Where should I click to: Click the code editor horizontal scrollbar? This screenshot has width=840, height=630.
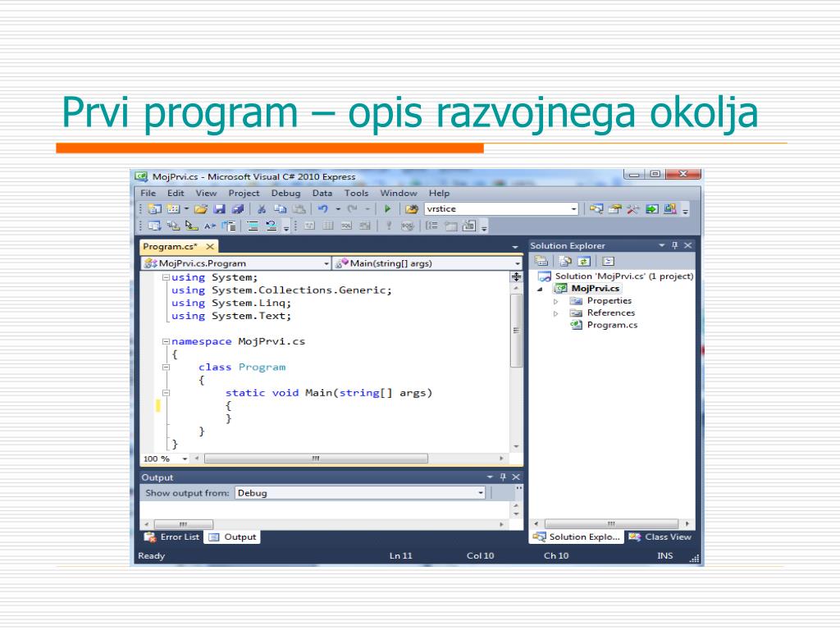click(x=316, y=459)
